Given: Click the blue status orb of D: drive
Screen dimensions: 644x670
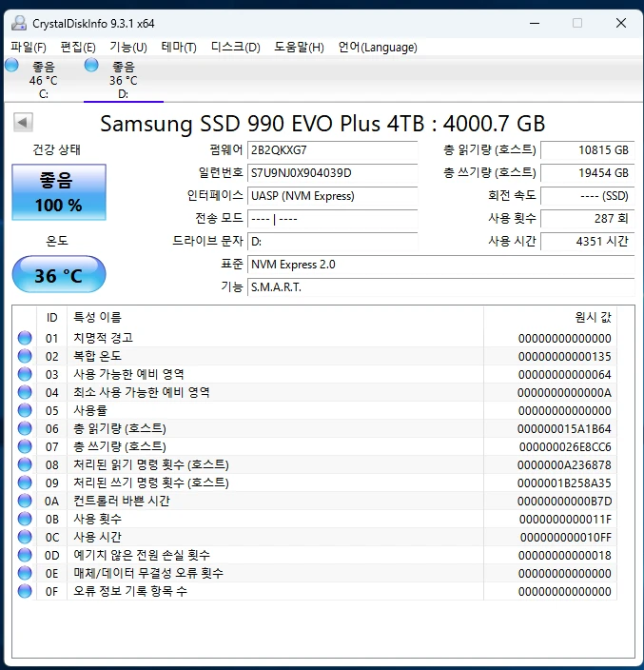Looking at the screenshot, I should coord(91,66).
